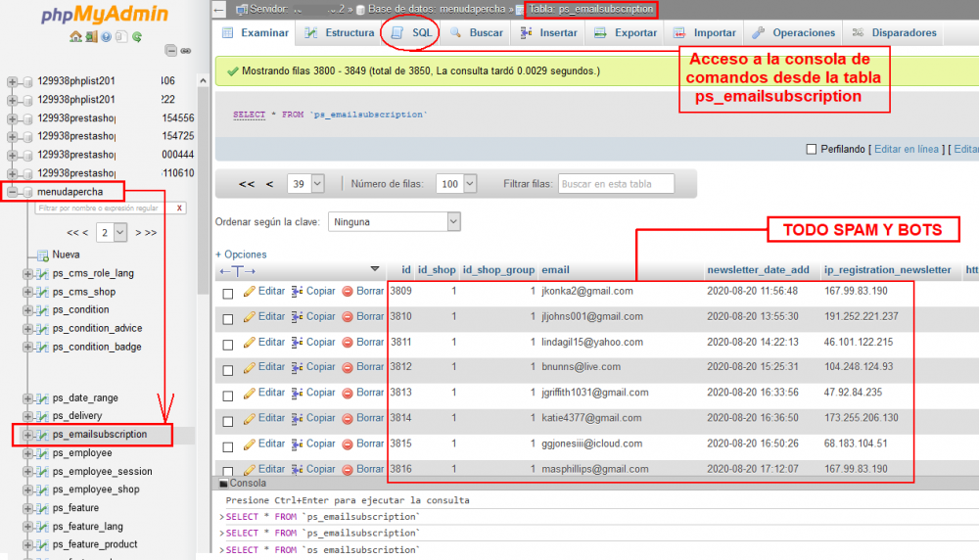Click the Opciones link
This screenshot has height=560, width=979.
click(241, 255)
